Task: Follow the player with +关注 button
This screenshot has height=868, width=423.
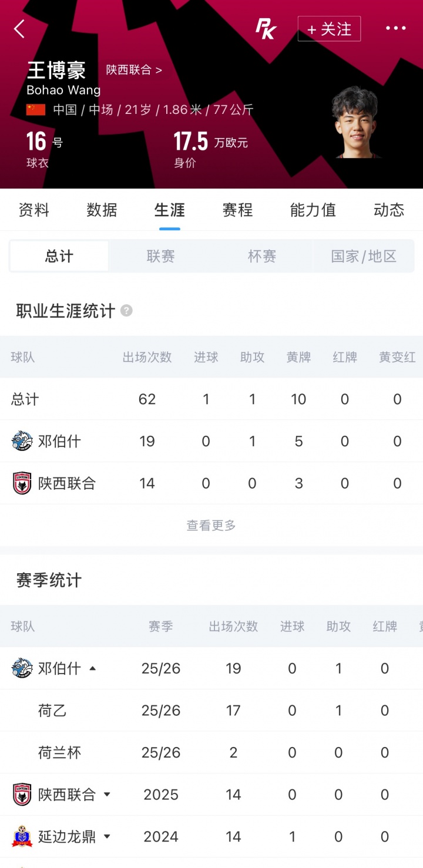Action: tap(329, 29)
